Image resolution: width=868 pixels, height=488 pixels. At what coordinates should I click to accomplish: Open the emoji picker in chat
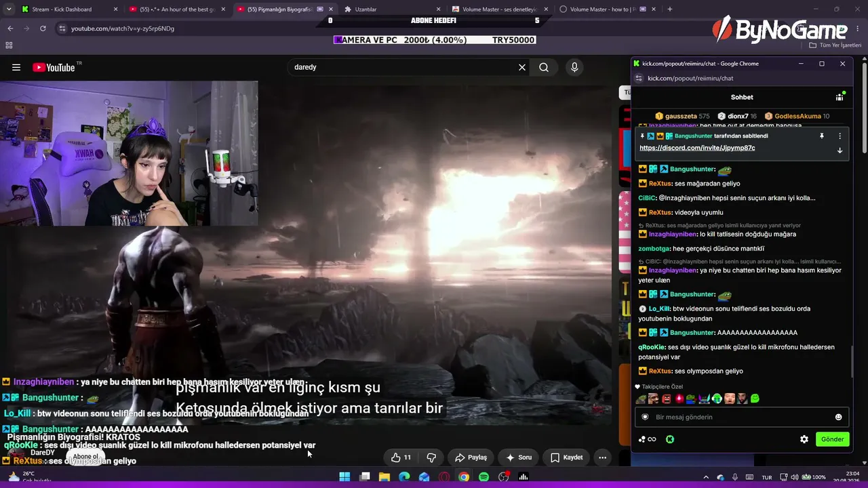pyautogui.click(x=838, y=417)
